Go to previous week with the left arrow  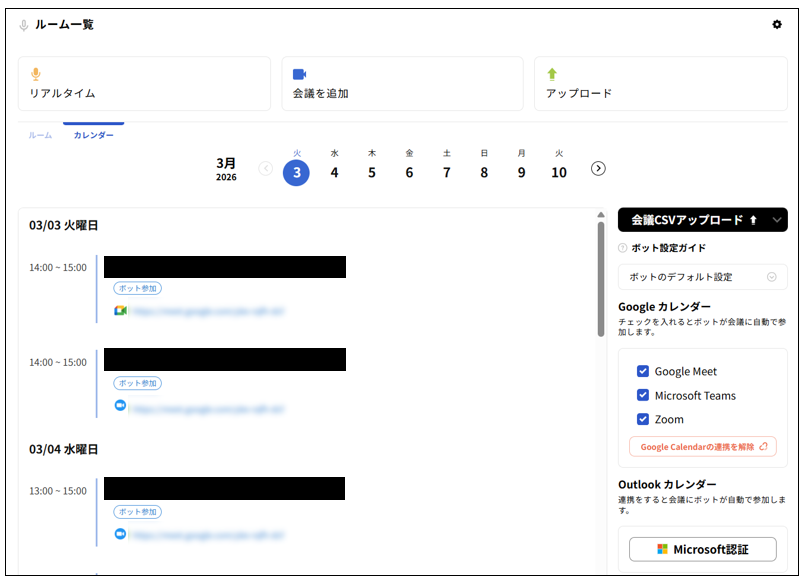point(265,169)
